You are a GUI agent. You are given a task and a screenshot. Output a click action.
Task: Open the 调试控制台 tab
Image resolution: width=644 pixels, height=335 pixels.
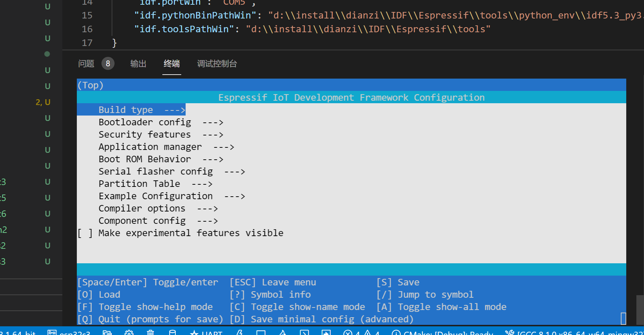pyautogui.click(x=217, y=63)
